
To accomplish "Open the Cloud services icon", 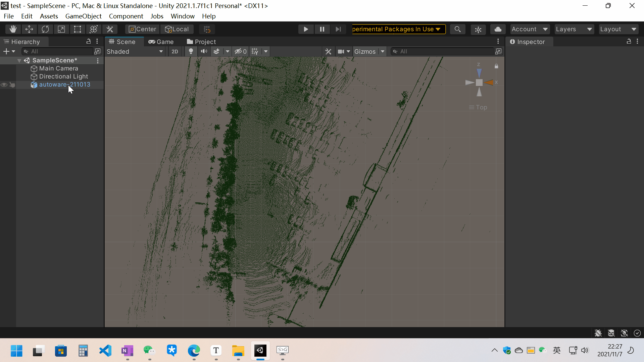I will tap(498, 29).
